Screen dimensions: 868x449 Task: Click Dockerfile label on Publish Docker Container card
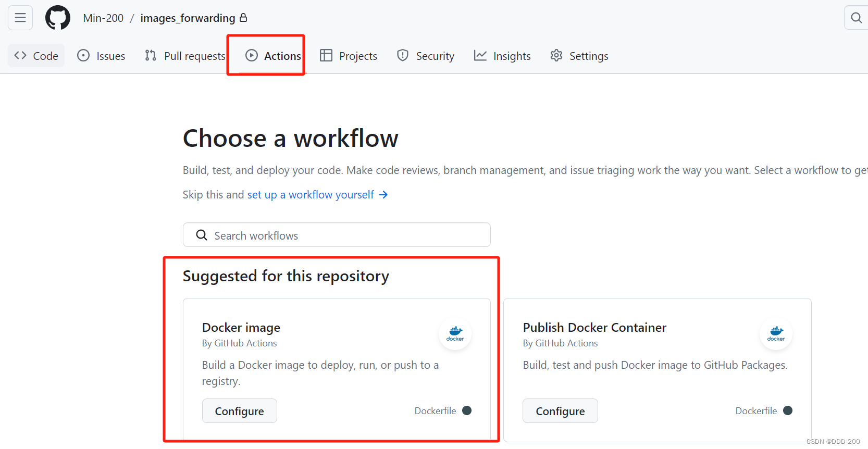[x=756, y=411]
